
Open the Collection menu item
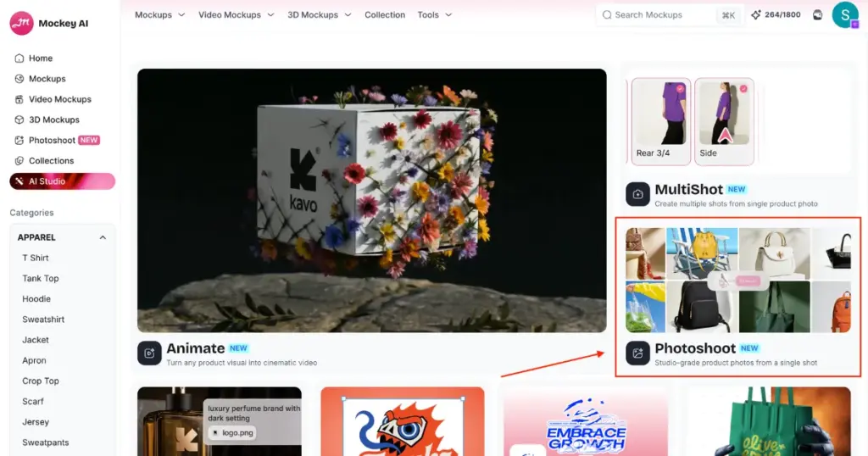385,15
